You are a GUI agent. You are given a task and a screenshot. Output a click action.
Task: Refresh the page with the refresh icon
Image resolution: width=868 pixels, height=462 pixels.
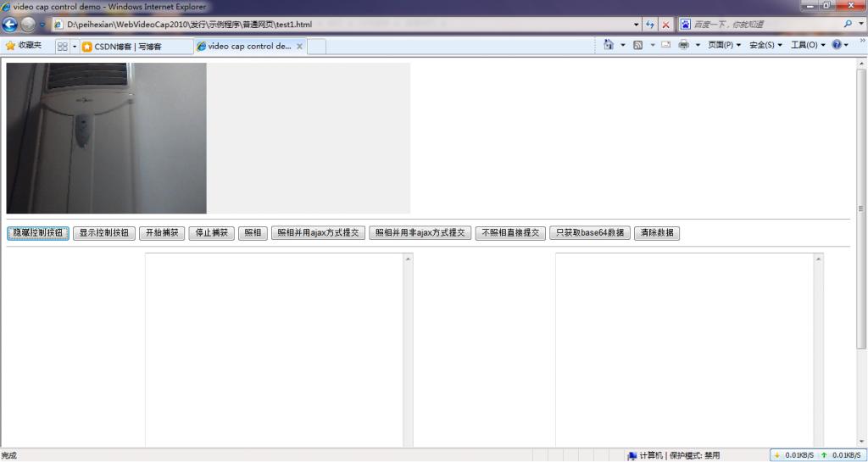click(x=650, y=25)
